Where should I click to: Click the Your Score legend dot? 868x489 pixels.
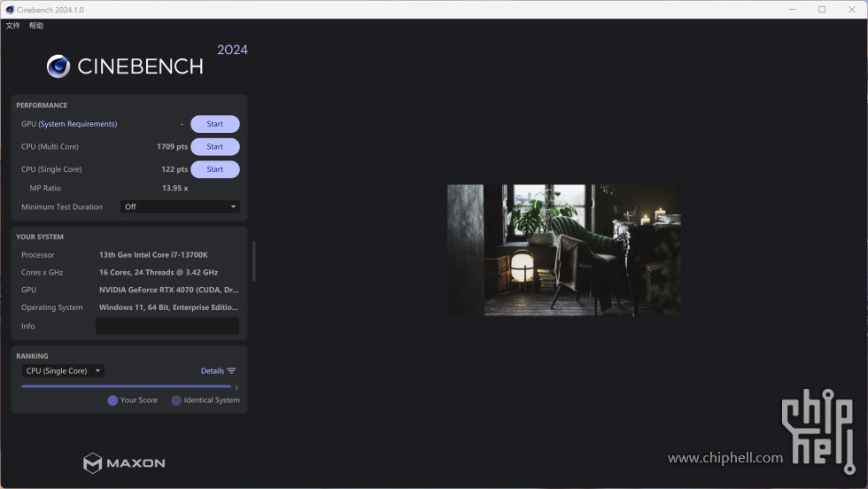coord(112,400)
